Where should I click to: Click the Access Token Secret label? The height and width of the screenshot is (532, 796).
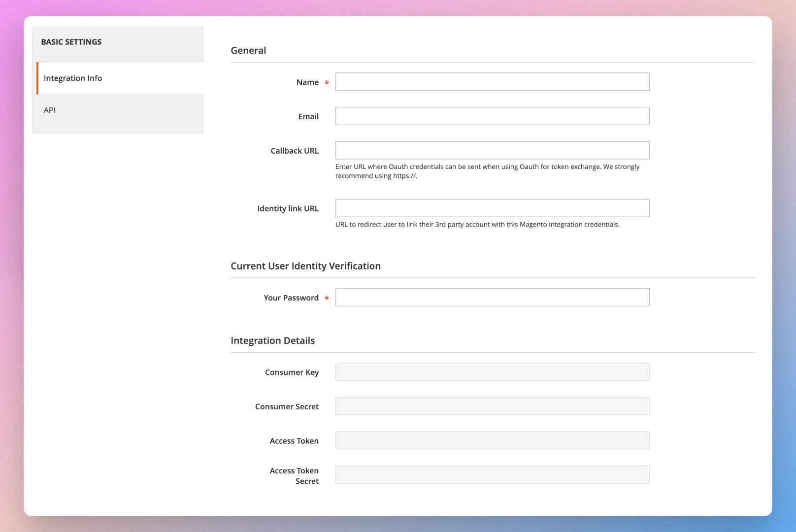tap(294, 476)
